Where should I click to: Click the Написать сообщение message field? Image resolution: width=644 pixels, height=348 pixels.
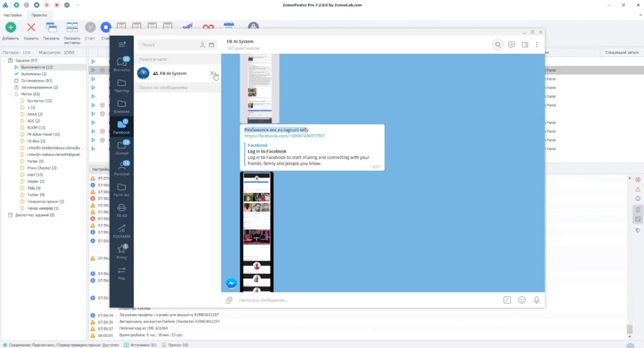369,300
